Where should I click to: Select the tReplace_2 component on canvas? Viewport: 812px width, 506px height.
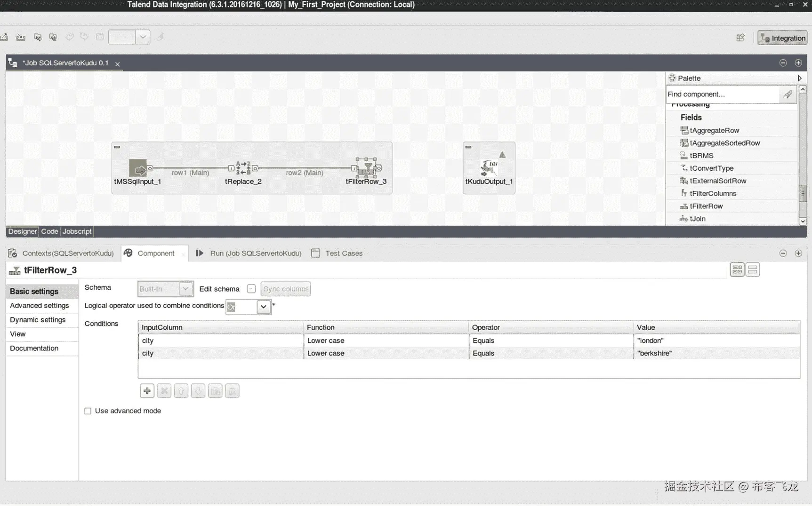pos(243,168)
